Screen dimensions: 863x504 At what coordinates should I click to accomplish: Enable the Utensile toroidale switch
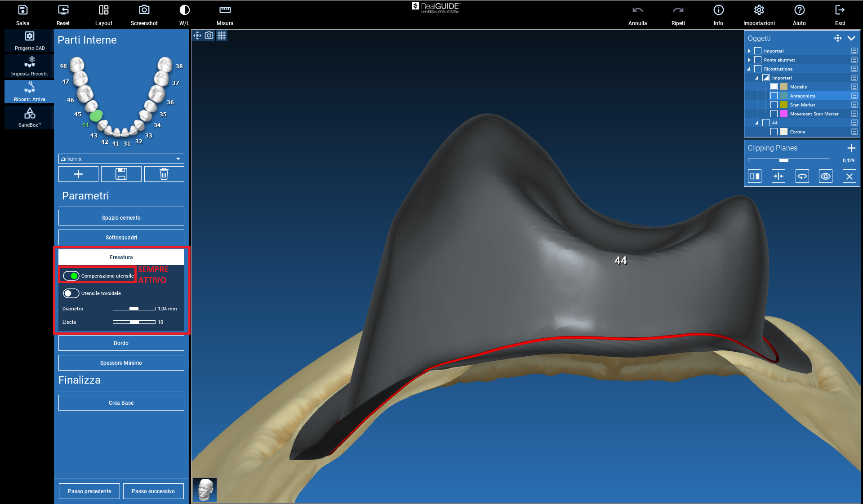click(x=71, y=293)
